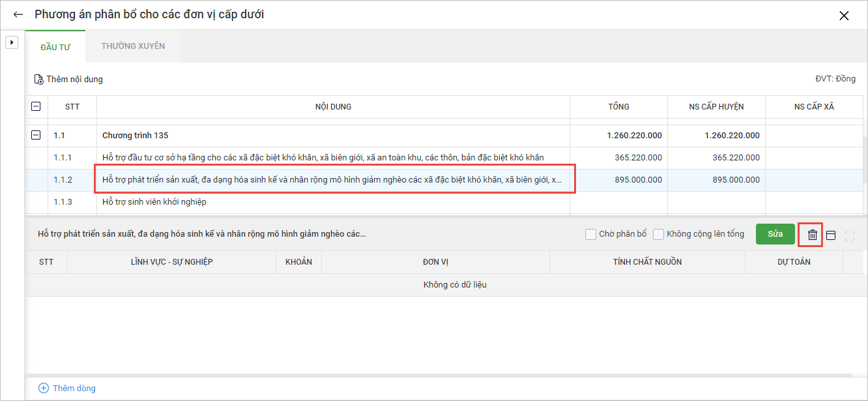Collapse all rows via header minus box

[x=36, y=106]
